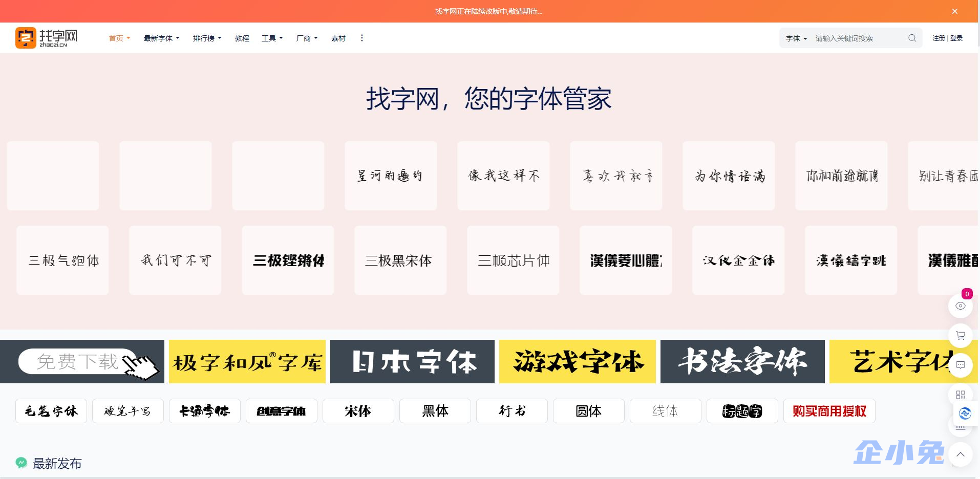This screenshot has width=980, height=479.
Task: Click the keyword search input field
Action: (x=859, y=38)
